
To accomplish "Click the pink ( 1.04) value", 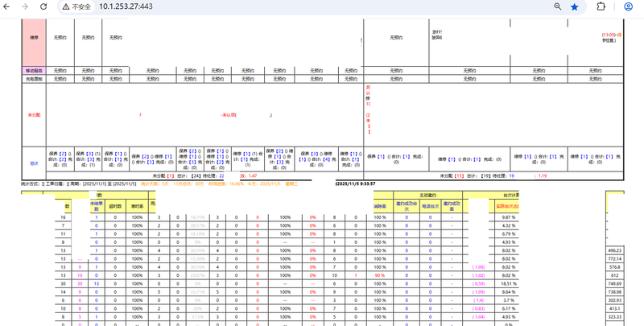I will (478, 316).
